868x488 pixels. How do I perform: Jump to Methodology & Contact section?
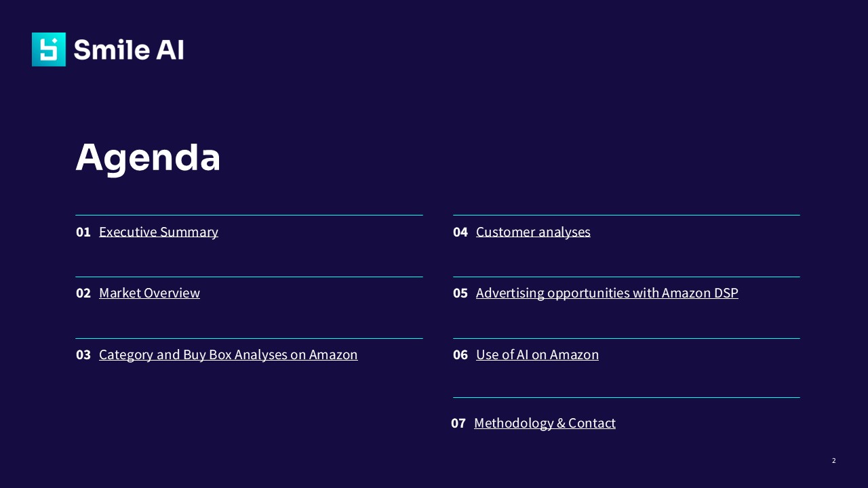545,423
